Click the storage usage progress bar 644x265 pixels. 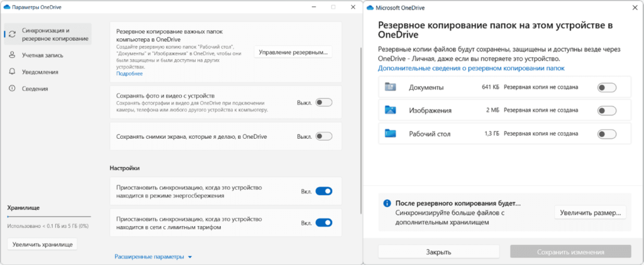coord(48,217)
